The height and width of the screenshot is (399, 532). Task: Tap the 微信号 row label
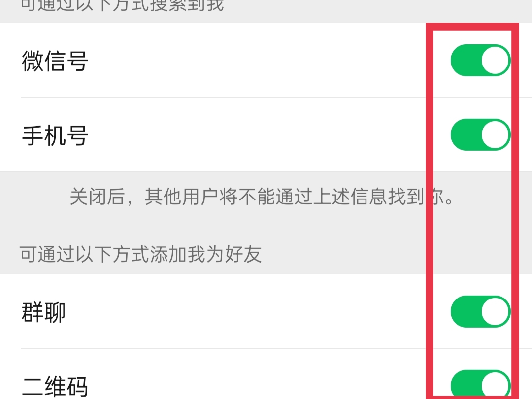(x=55, y=61)
